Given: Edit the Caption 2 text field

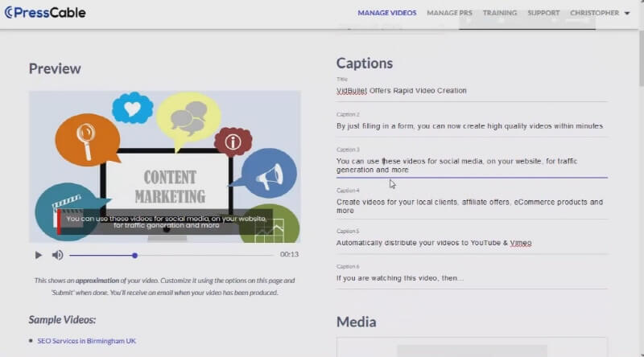Looking at the screenshot, I should [472, 126].
